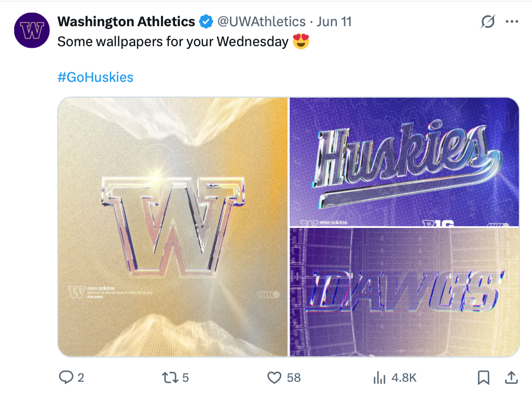532x397 pixels.
Task: Like the post with the heart icon
Action: (x=275, y=377)
